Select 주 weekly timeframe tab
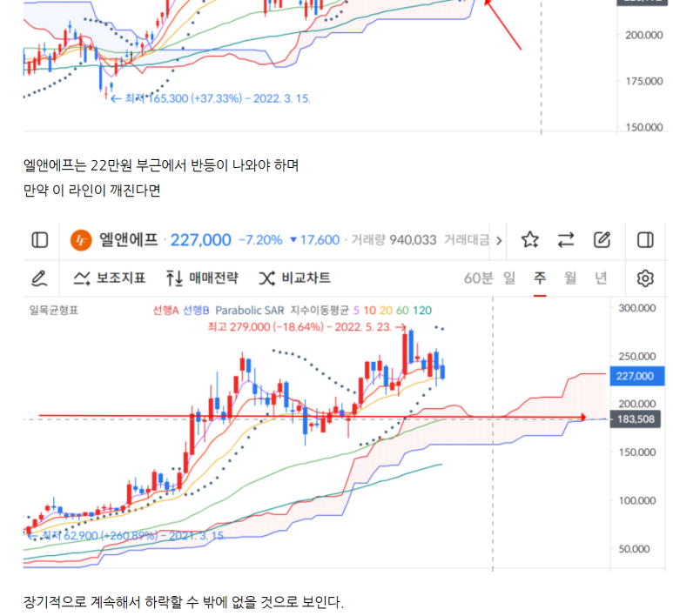 click(x=540, y=278)
